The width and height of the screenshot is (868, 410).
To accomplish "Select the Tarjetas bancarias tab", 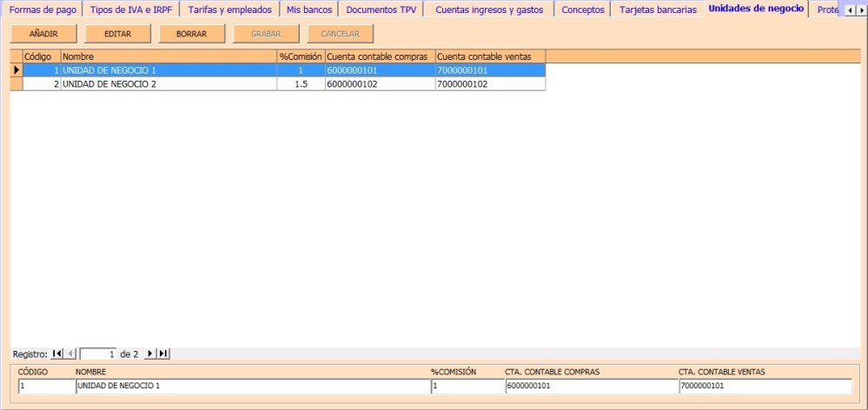I will [x=658, y=10].
